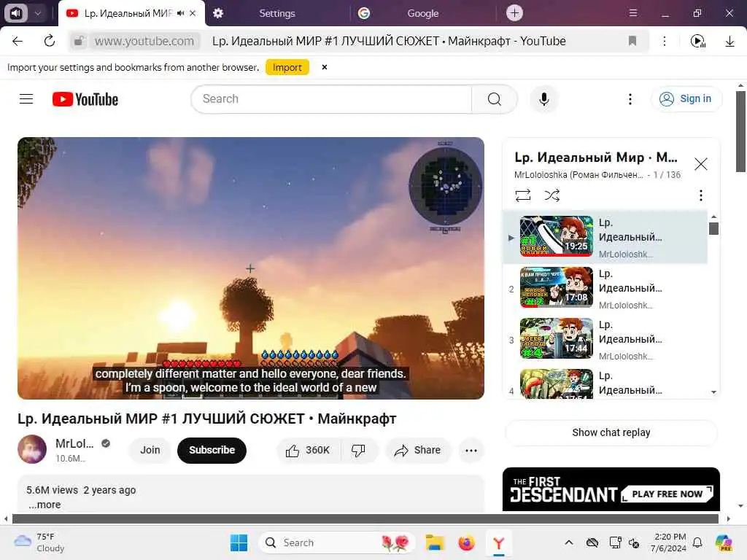Viewport: 747px width, 560px height.
Task: Select the Lp. Идеальный МИР tab
Action: tap(128, 13)
